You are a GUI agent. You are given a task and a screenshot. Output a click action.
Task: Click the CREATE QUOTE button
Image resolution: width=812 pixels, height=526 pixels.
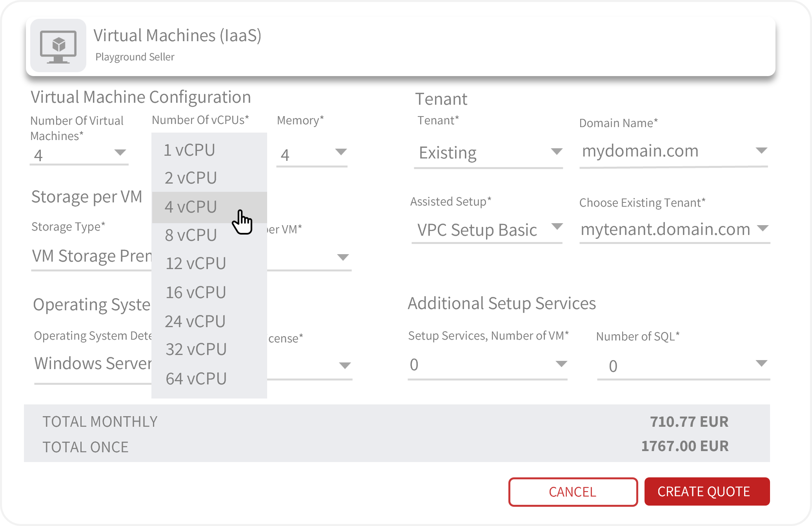click(x=707, y=492)
